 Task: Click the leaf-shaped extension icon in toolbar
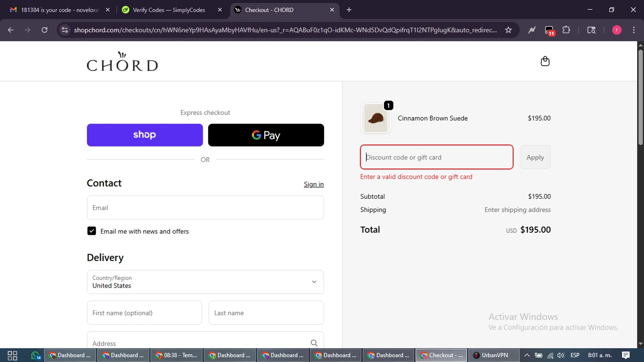click(x=532, y=30)
